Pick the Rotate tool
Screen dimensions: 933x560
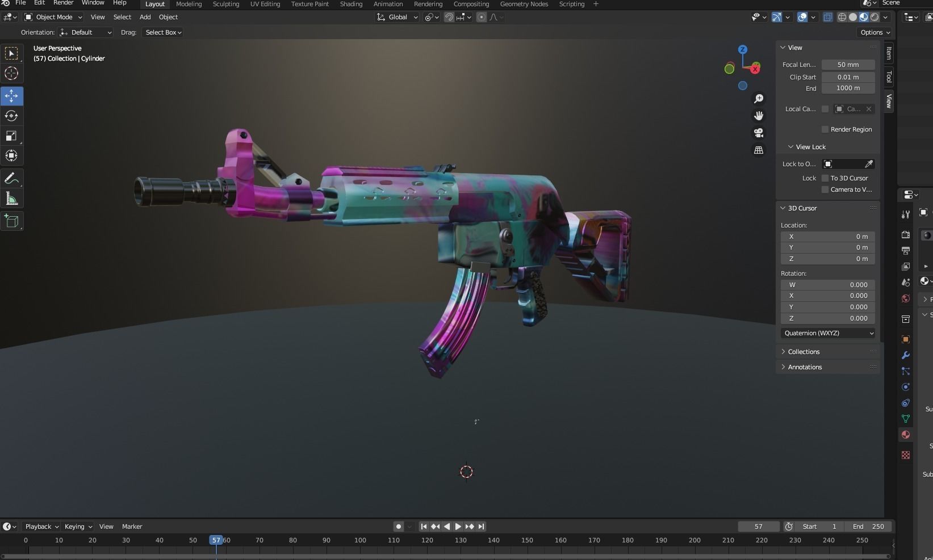[11, 116]
